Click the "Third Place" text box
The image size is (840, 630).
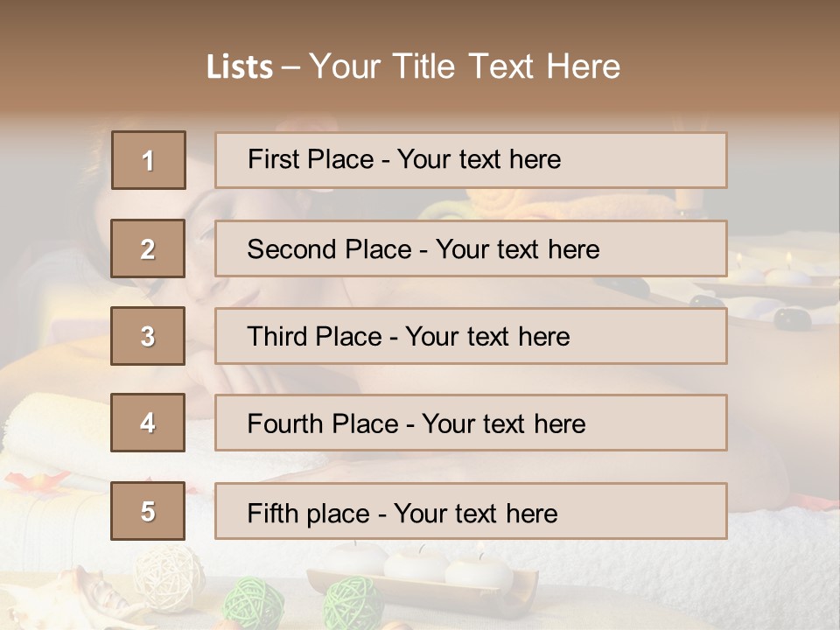(471, 336)
